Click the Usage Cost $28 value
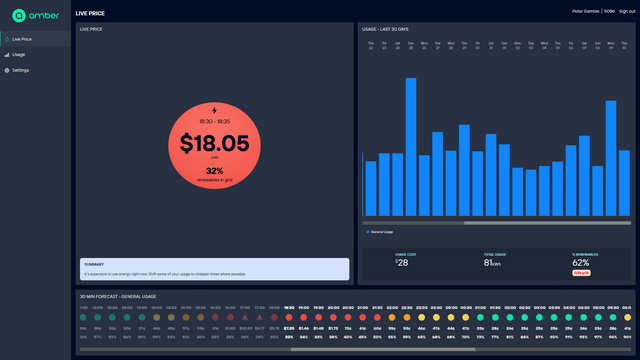This screenshot has height=360, width=640. (x=402, y=263)
